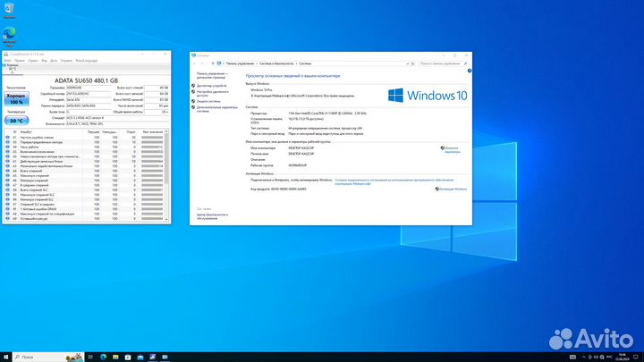This screenshot has width=644, height=362.
Task: Select the Хорошо 30 °C disk tab
Action: (x=13, y=69)
